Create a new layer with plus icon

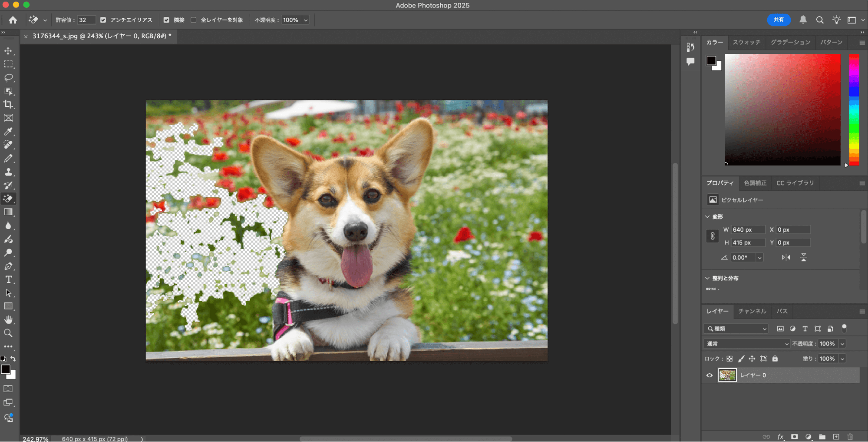pos(836,437)
